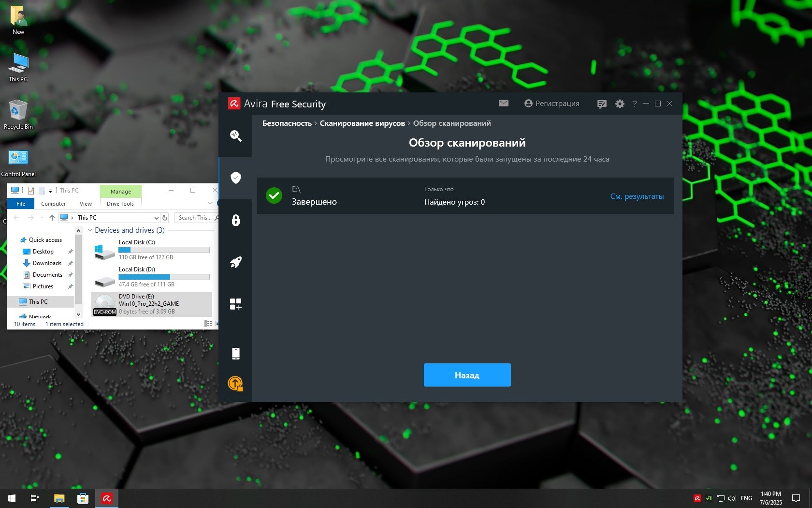Viewport: 812px width, 508px height.
Task: Click the volume speaker tray icon
Action: click(x=732, y=498)
